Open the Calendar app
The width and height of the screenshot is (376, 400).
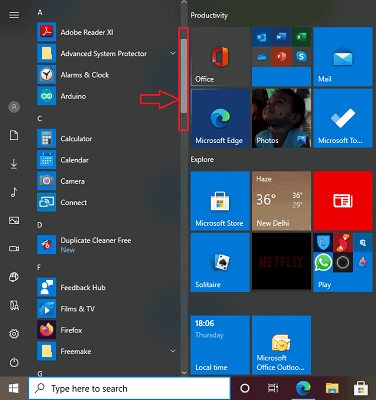[x=107, y=160]
